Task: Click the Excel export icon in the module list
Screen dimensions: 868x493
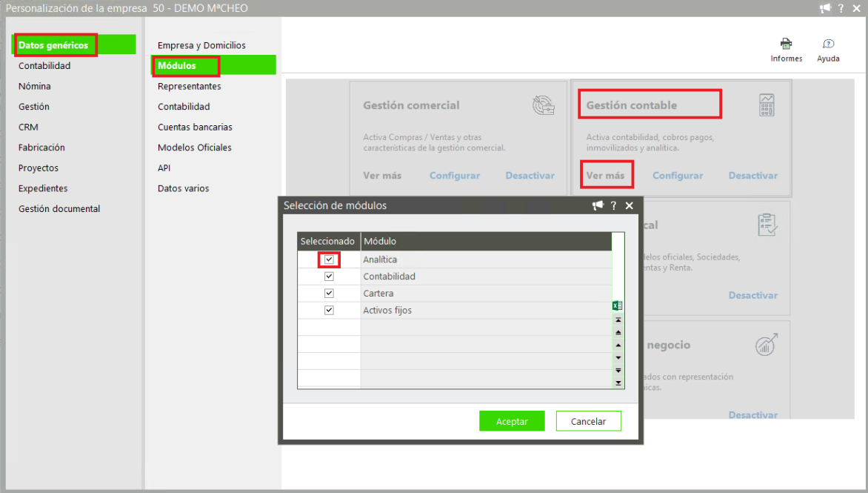Action: point(618,305)
